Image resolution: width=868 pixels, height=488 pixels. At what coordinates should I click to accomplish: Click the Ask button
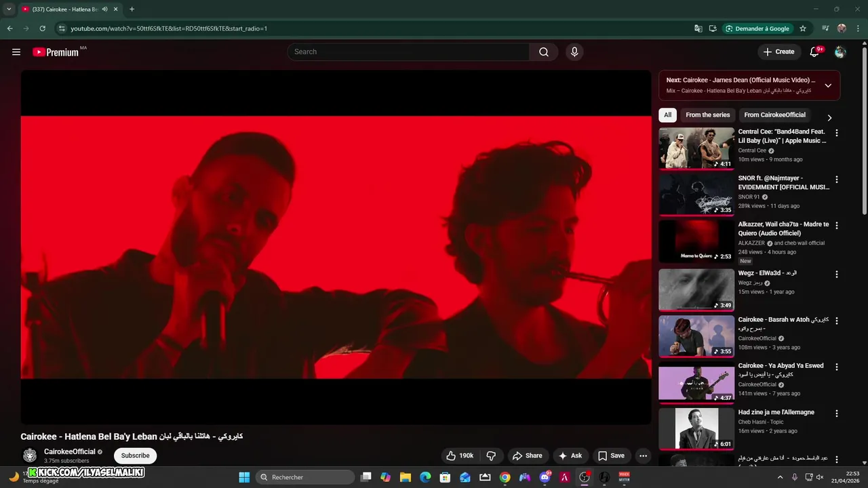570,455
